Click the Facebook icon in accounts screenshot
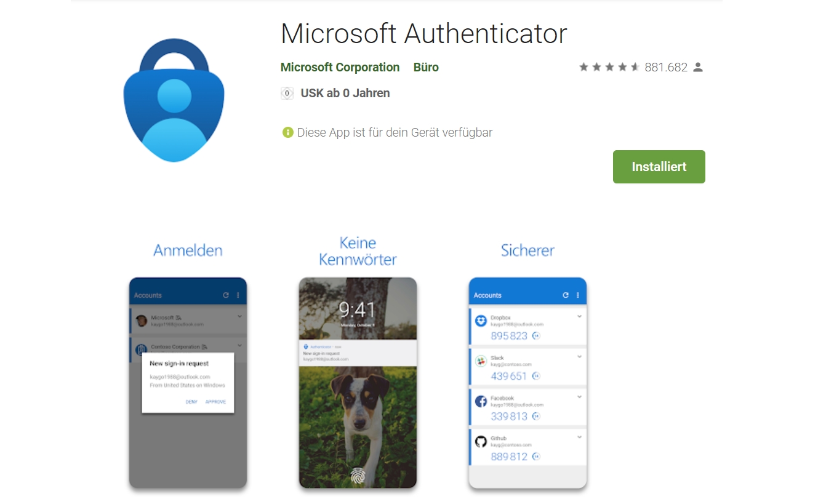 tap(481, 401)
